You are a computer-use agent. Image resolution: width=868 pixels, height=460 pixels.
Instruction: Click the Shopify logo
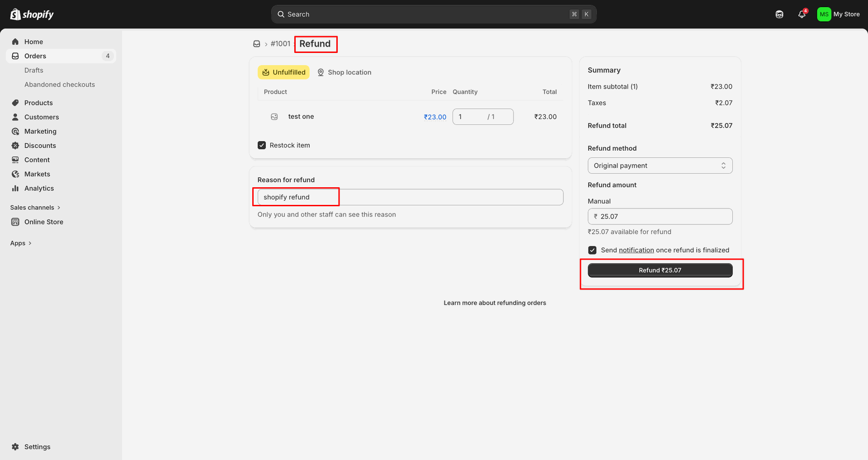(x=32, y=14)
